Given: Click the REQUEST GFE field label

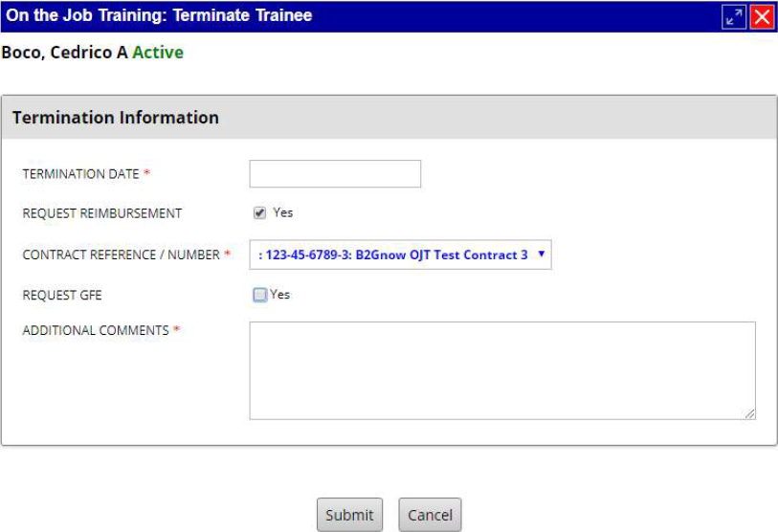Looking at the screenshot, I should [62, 296].
